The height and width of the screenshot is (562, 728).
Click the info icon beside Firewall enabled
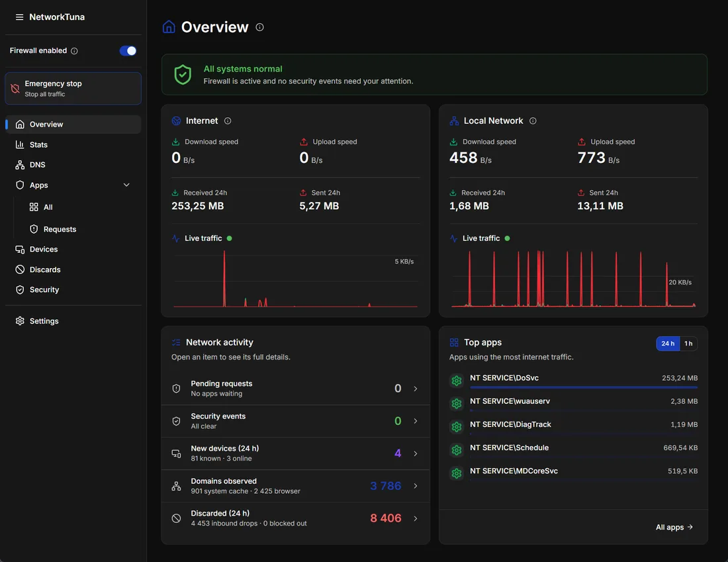[x=74, y=51]
